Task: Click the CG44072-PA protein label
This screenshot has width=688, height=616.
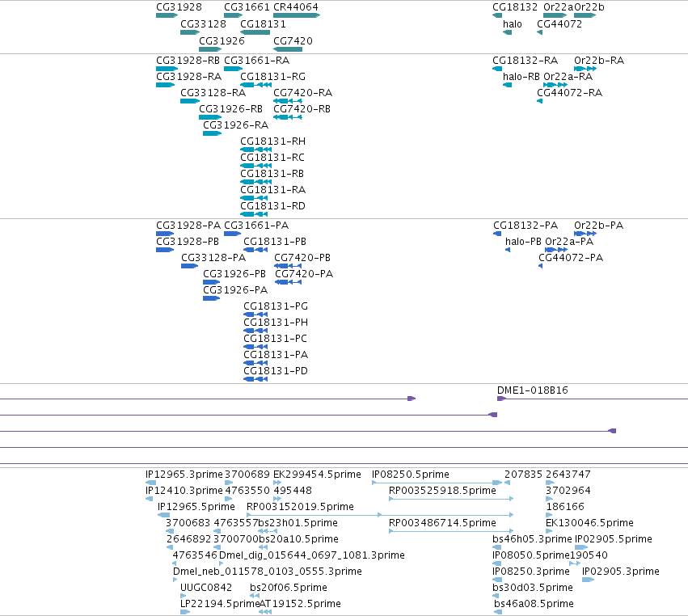Action: click(x=571, y=258)
